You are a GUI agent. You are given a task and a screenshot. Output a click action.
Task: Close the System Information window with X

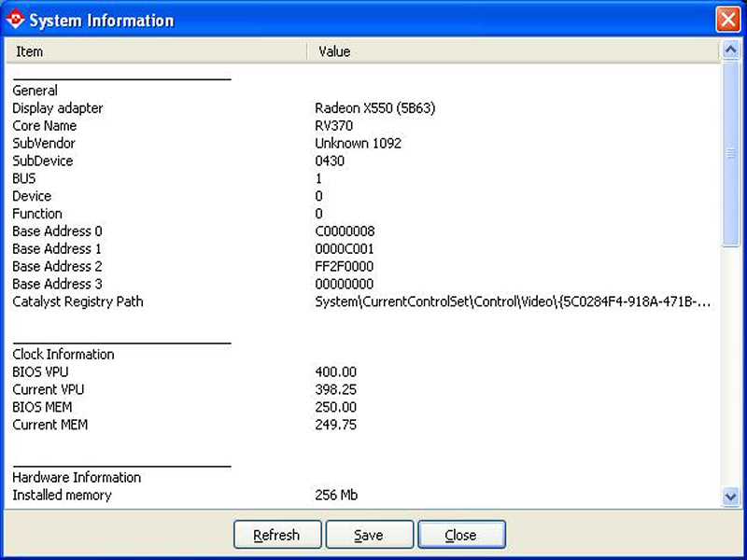[x=728, y=20]
